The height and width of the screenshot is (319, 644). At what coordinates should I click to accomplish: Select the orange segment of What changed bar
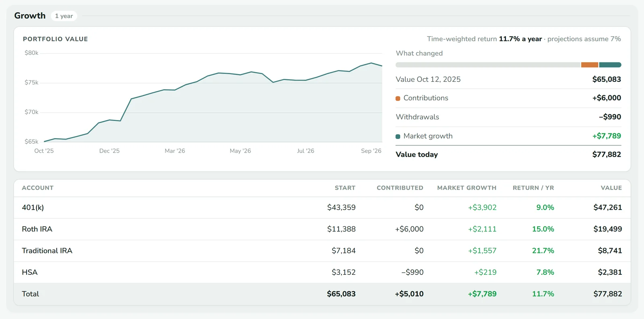(x=590, y=65)
